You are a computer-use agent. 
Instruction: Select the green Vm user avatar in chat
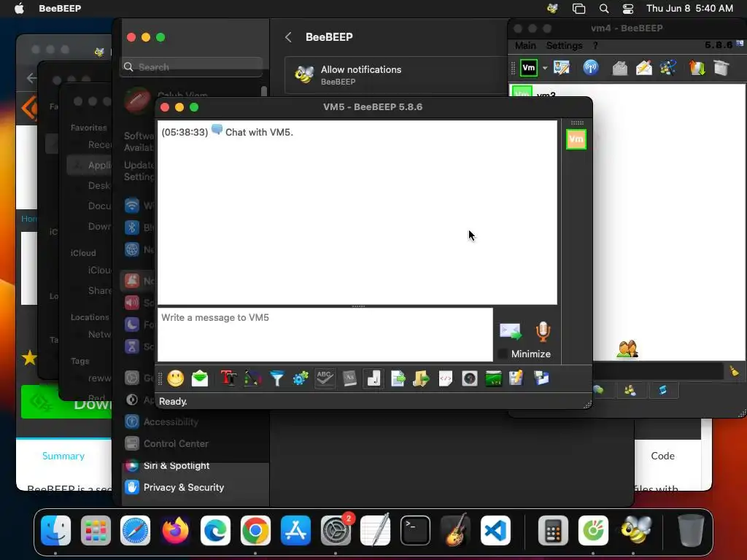[x=576, y=139]
